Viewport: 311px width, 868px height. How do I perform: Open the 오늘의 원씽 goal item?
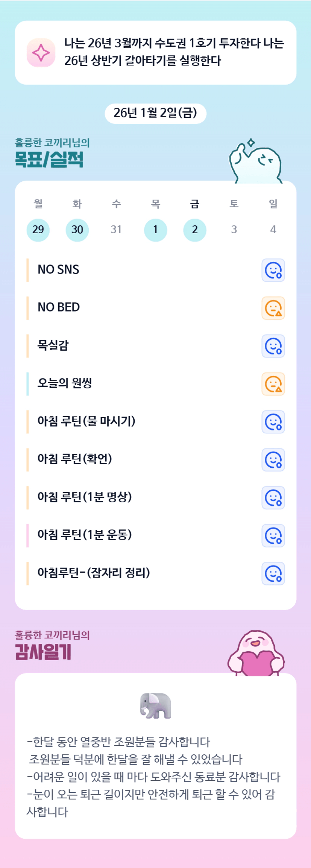pyautogui.click(x=65, y=383)
